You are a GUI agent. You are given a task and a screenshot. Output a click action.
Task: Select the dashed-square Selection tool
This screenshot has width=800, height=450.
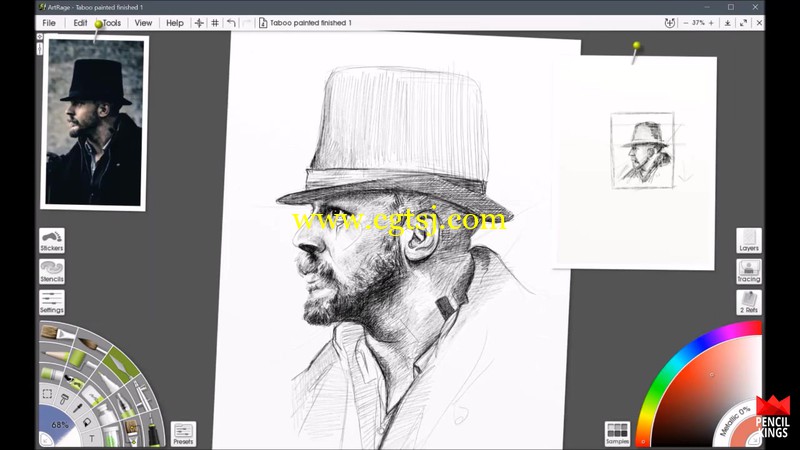[x=47, y=393]
